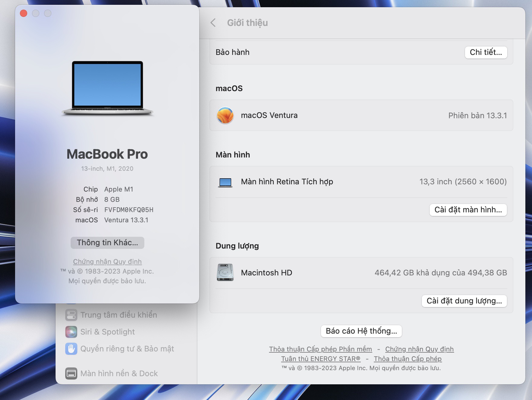
Task: Open Cài đặt dung lượng... button
Action: click(x=464, y=301)
